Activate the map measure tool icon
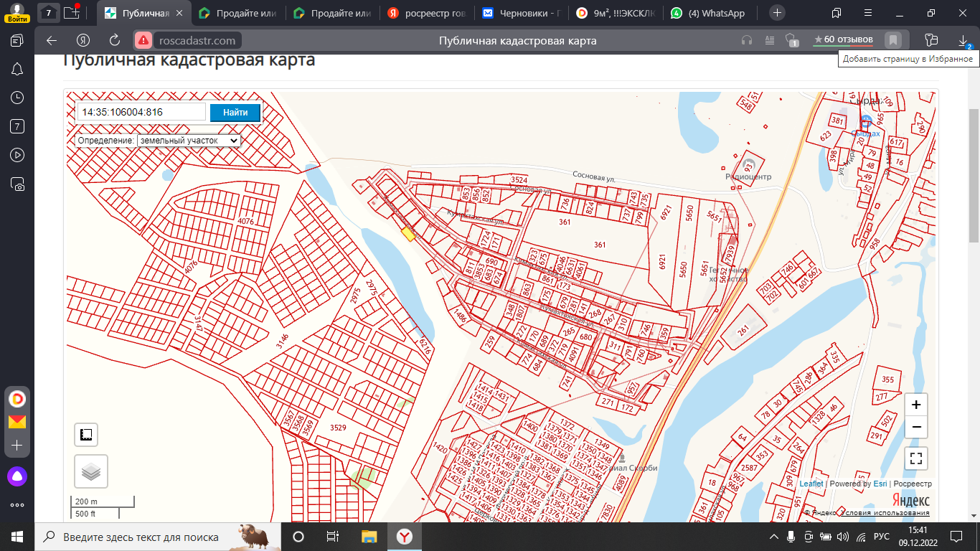 (86, 435)
